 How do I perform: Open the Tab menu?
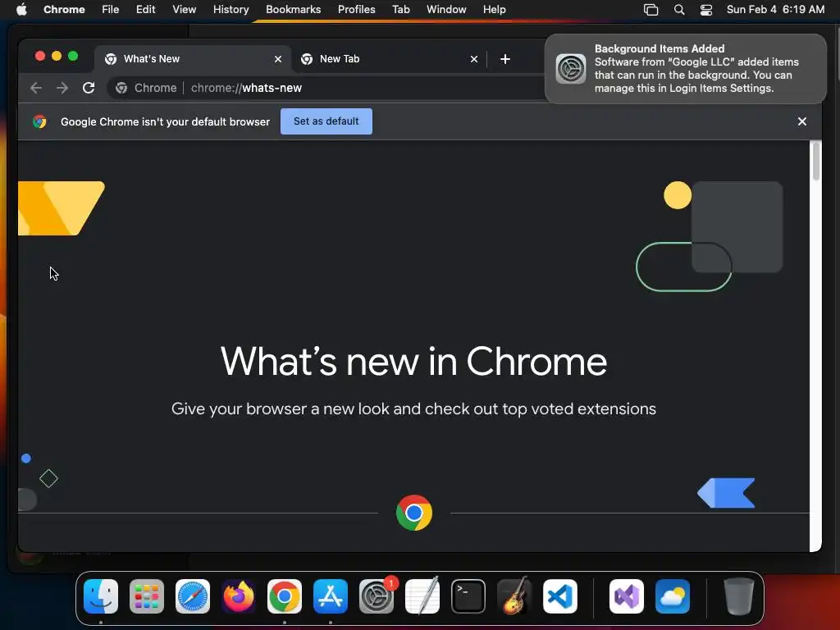coord(400,10)
